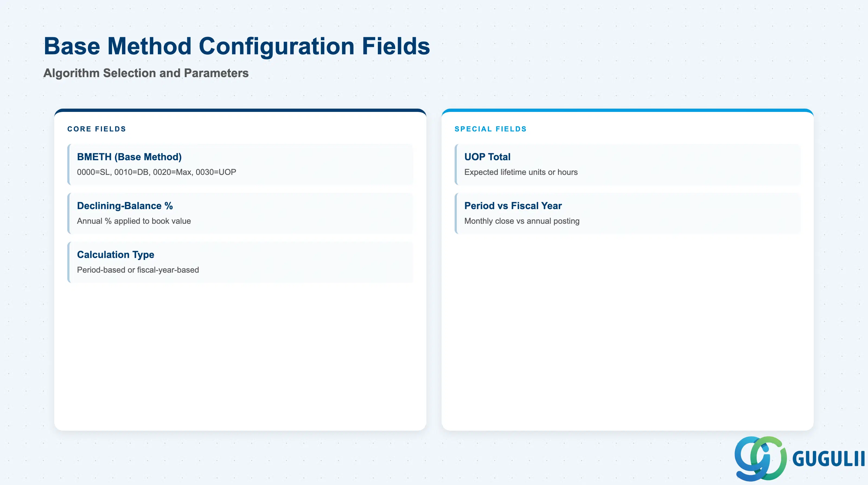Click the Base Method Configuration Fields title
Screen dimensions: 868x485
[237, 46]
